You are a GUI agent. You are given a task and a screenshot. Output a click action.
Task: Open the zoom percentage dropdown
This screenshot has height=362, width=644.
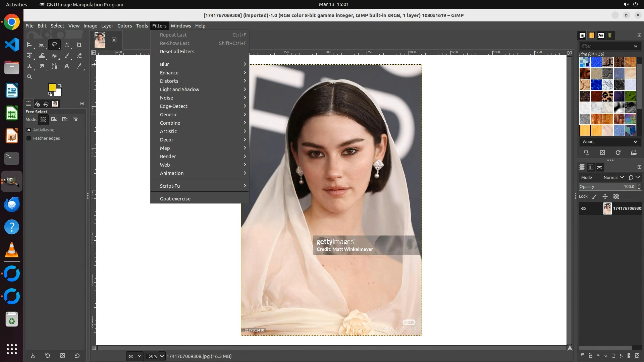(x=162, y=356)
